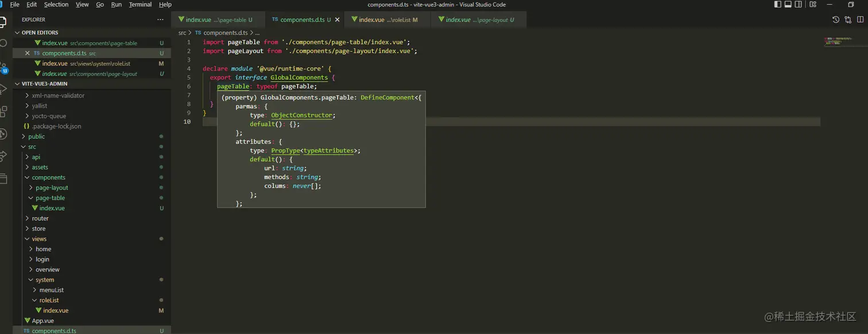Image resolution: width=868 pixels, height=334 pixels.
Task: Switch to index.vue page-layout tab
Action: pos(479,20)
